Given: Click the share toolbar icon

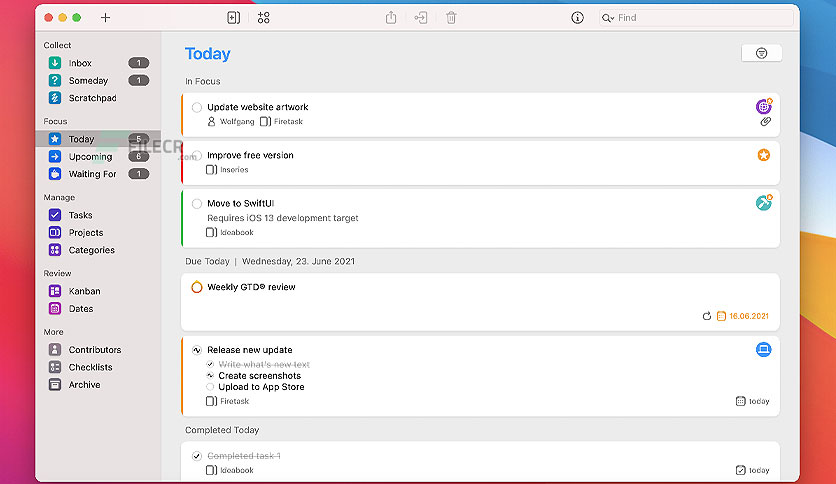Looking at the screenshot, I should pyautogui.click(x=391, y=18).
